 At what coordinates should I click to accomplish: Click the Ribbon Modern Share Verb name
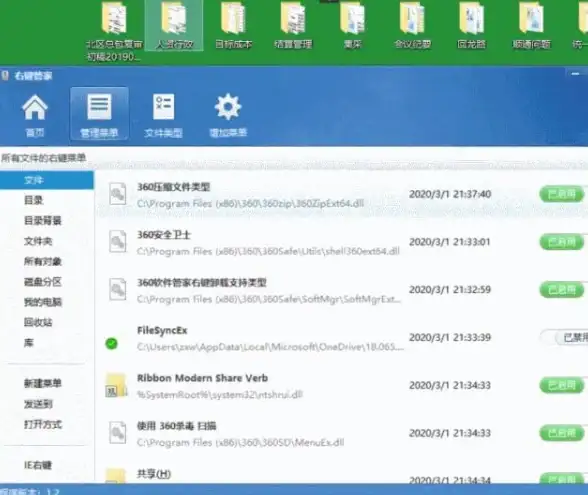click(202, 378)
